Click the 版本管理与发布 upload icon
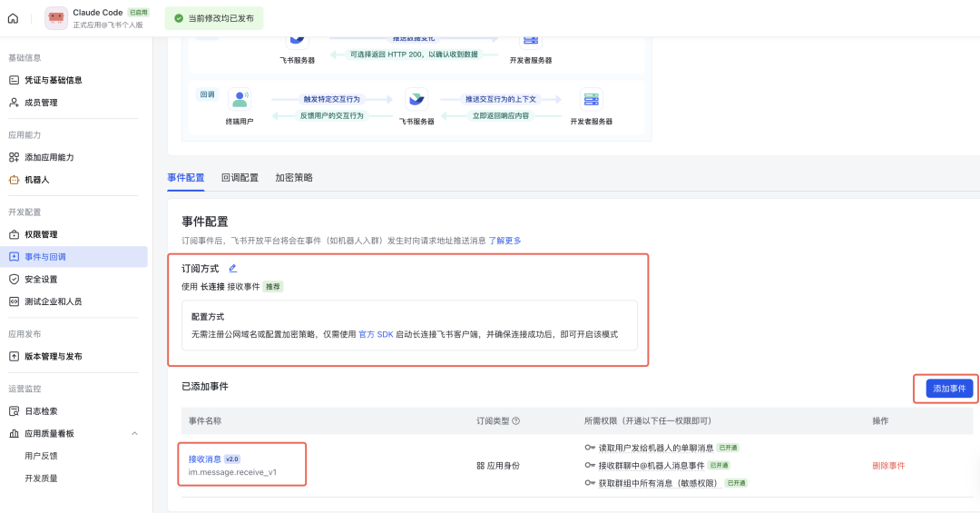Screen dimensions: 980x513 point(14,356)
